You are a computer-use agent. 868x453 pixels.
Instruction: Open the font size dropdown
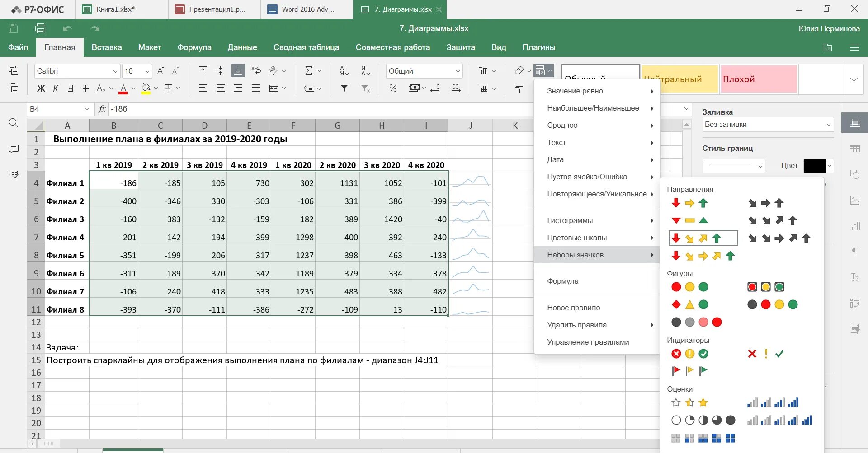147,71
